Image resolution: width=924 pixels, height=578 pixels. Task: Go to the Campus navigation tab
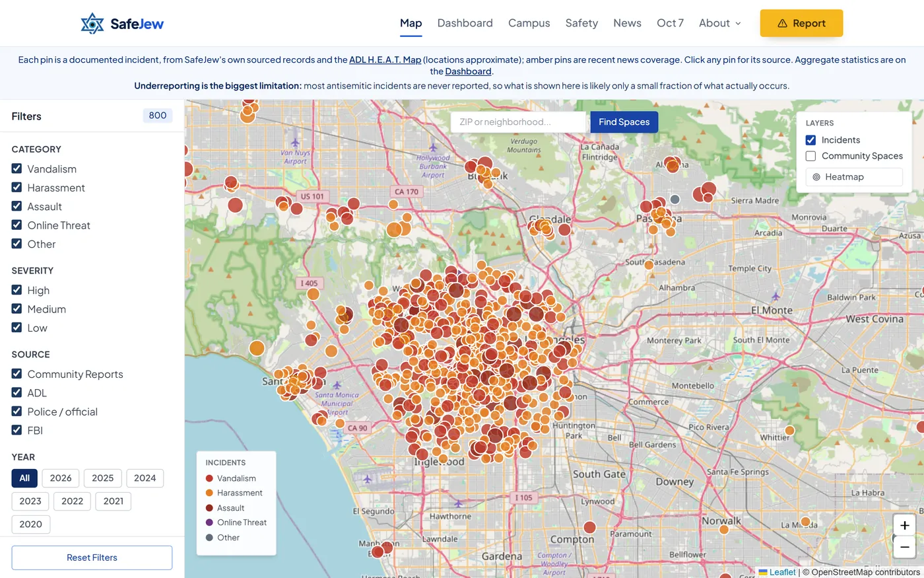point(529,23)
